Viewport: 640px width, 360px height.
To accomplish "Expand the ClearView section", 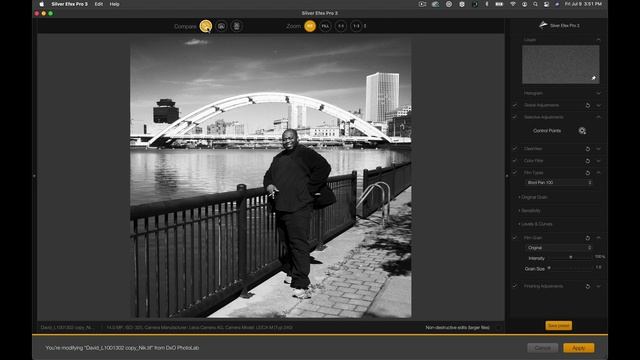I will [598, 149].
